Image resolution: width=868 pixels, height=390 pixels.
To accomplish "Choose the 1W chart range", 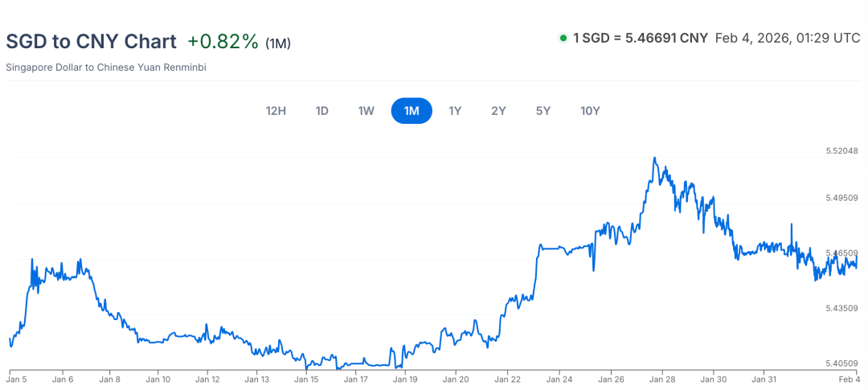I will [366, 111].
